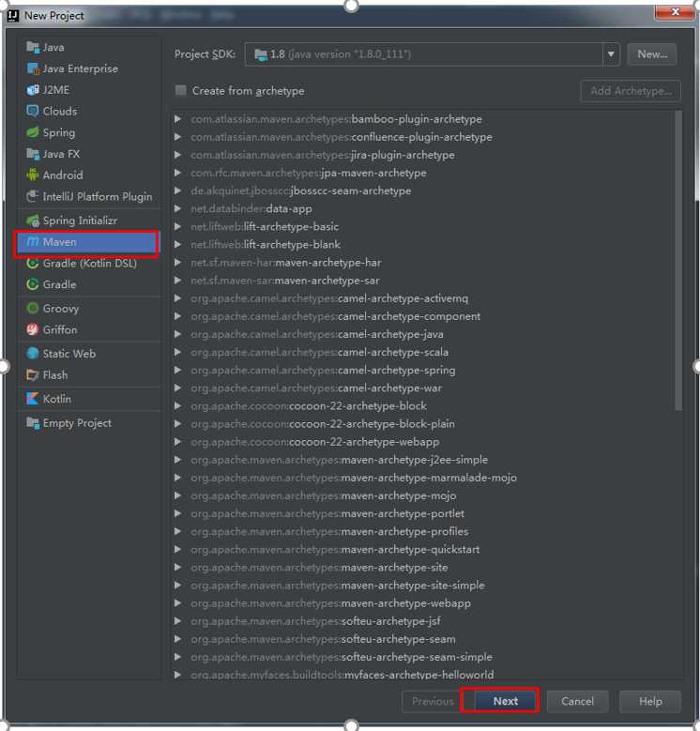Expand jbosscc-seam-archetype node
The image size is (700, 731).
[x=177, y=190]
